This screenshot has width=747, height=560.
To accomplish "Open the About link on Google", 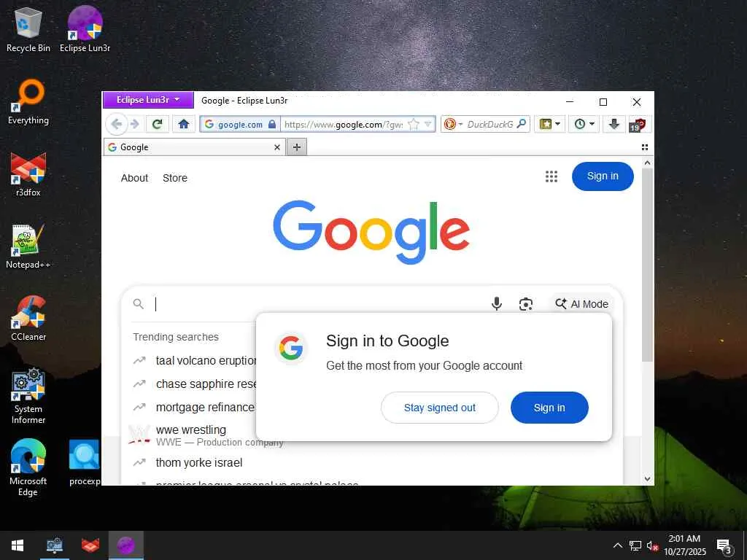I will pos(134,178).
